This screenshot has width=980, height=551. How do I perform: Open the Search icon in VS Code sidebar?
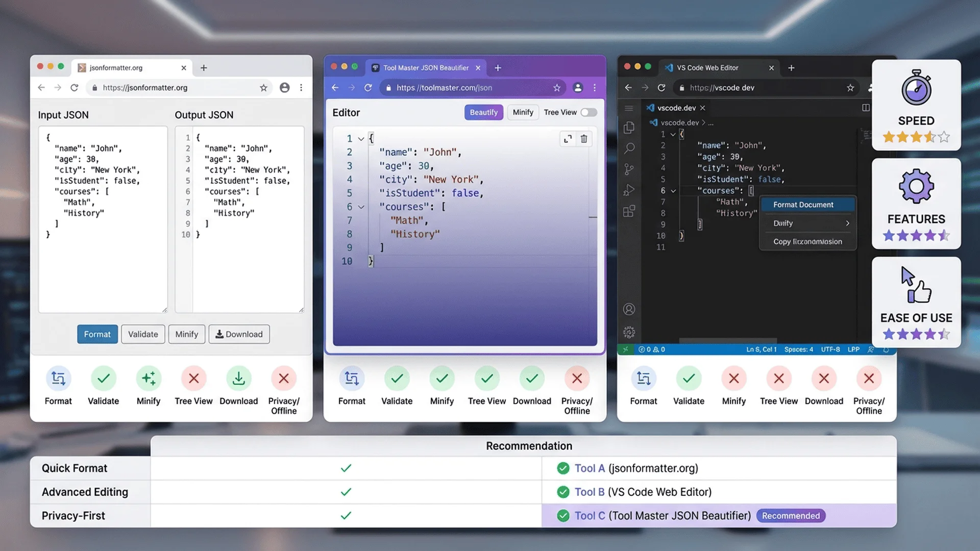pos(629,148)
